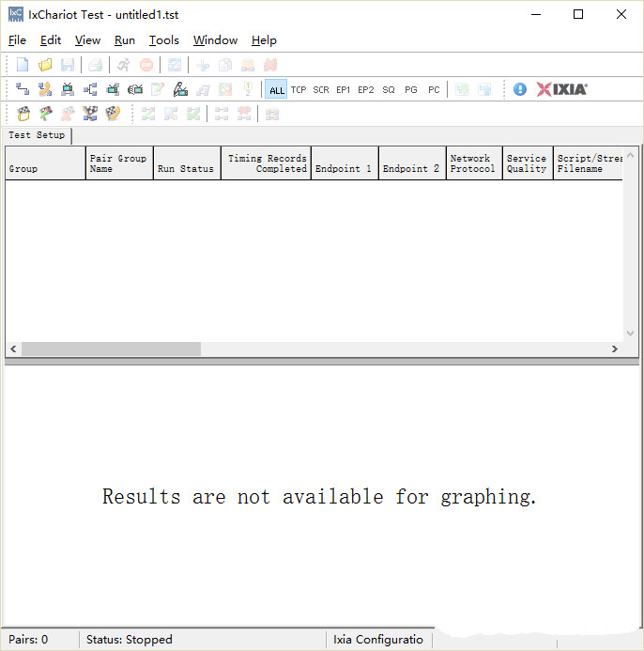Viewport: 644px width, 651px height.
Task: Select the Test Setup tab
Action: point(37,135)
